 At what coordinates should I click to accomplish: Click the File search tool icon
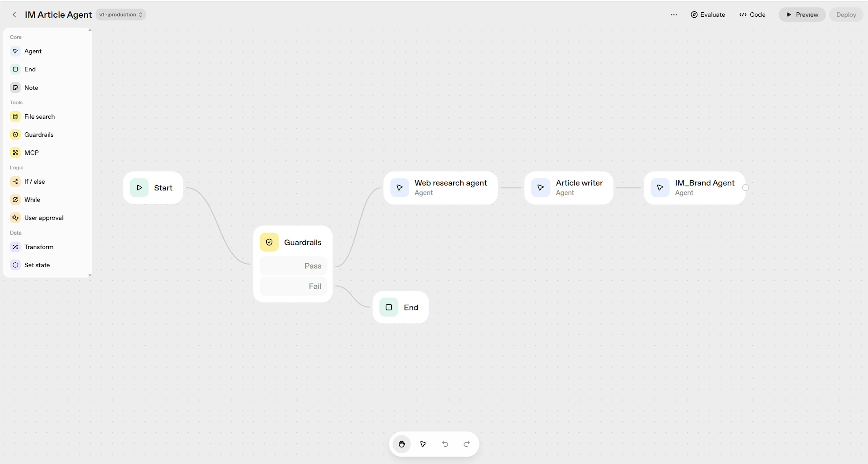15,117
